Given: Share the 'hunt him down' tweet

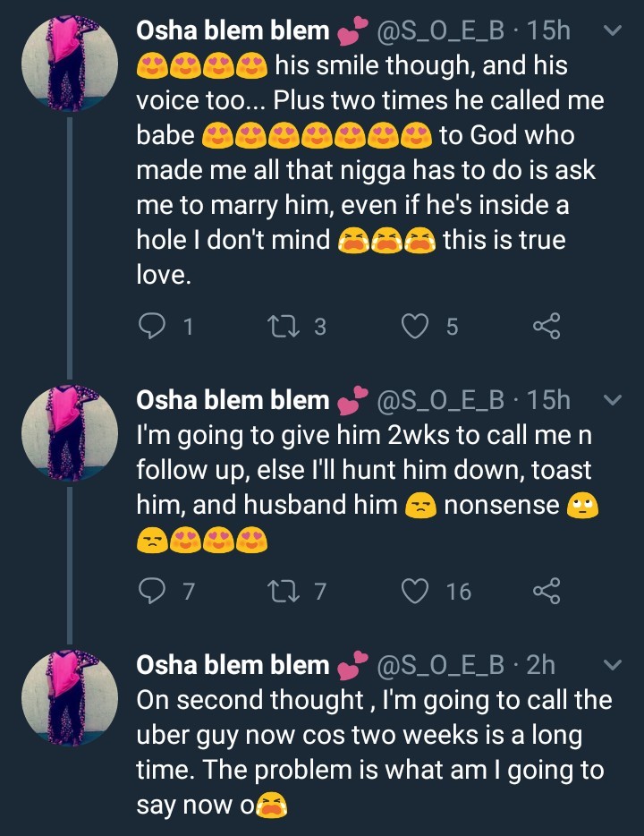Looking at the screenshot, I should 546,591.
